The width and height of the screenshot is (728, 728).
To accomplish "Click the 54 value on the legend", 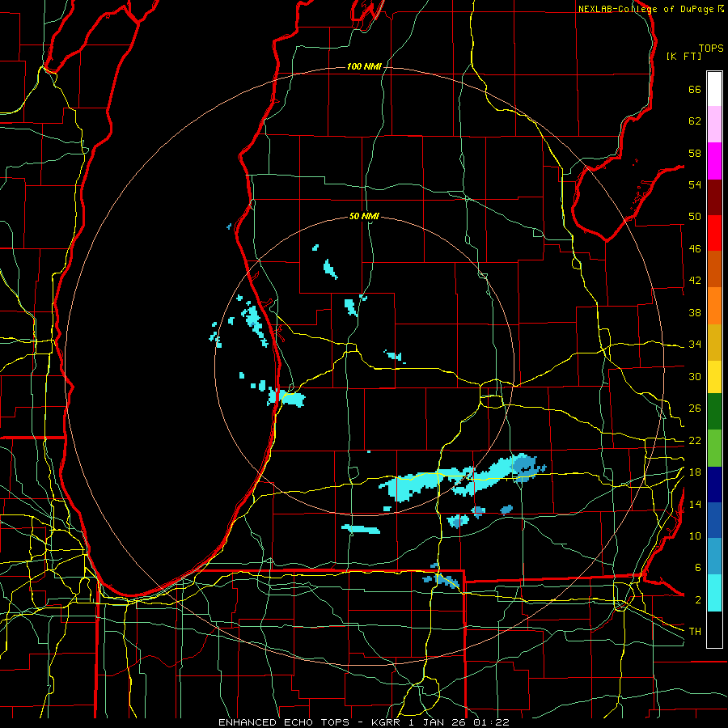I will pos(695,184).
